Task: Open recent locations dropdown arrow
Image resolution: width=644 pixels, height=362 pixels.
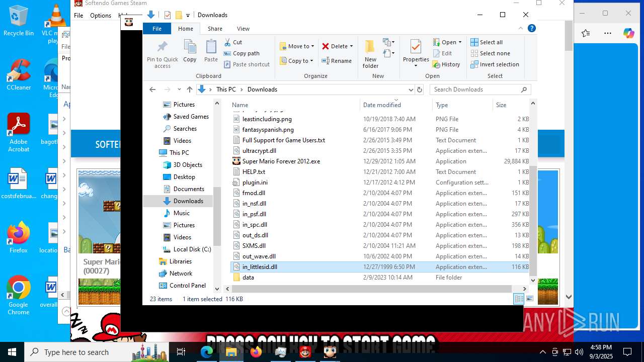Action: click(179, 89)
